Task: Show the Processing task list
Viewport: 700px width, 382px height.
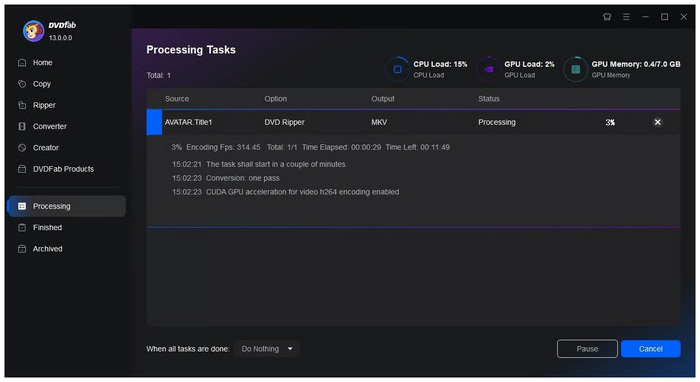Action: pyautogui.click(x=67, y=206)
